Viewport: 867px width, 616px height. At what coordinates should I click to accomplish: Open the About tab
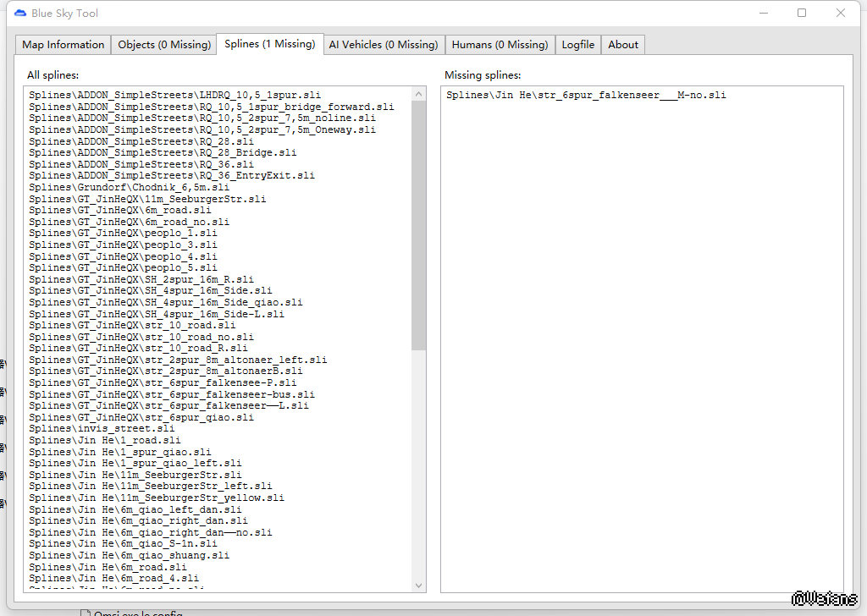(623, 45)
